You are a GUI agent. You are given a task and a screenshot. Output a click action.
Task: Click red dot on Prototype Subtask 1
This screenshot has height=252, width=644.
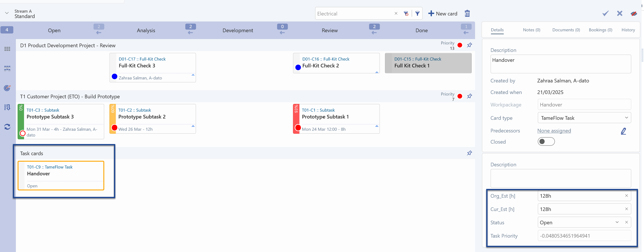point(298,128)
